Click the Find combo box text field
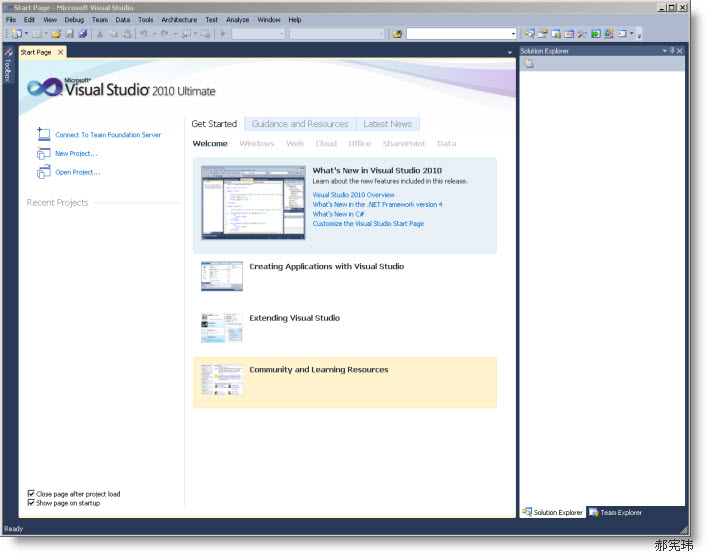This screenshot has height=553, width=707. pyautogui.click(x=458, y=34)
